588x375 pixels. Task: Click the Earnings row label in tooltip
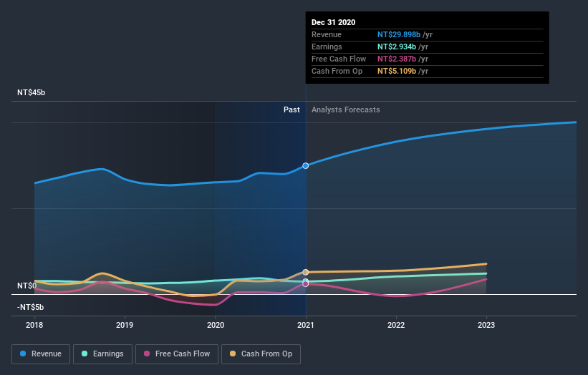327,47
